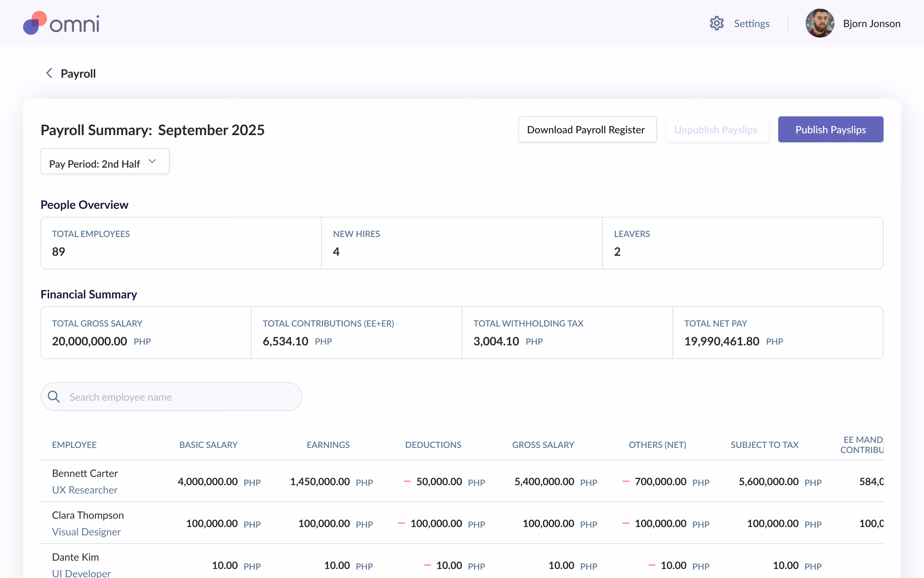The width and height of the screenshot is (924, 578).
Task: Sort by the BASIC SALARY column header
Action: pos(209,445)
